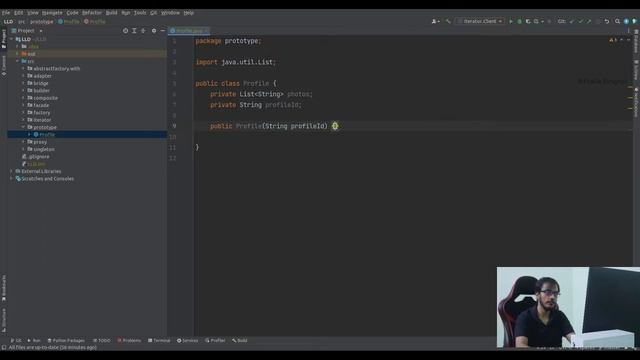This screenshot has width=640, height=360.
Task: Open the Build tool window
Action: click(240, 340)
